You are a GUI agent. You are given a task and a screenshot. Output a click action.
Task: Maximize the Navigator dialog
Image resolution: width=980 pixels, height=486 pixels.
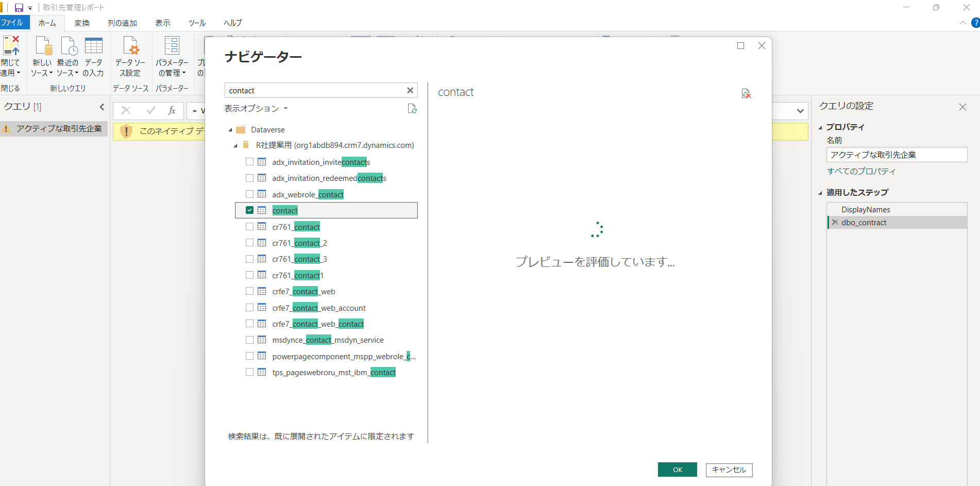coord(741,46)
